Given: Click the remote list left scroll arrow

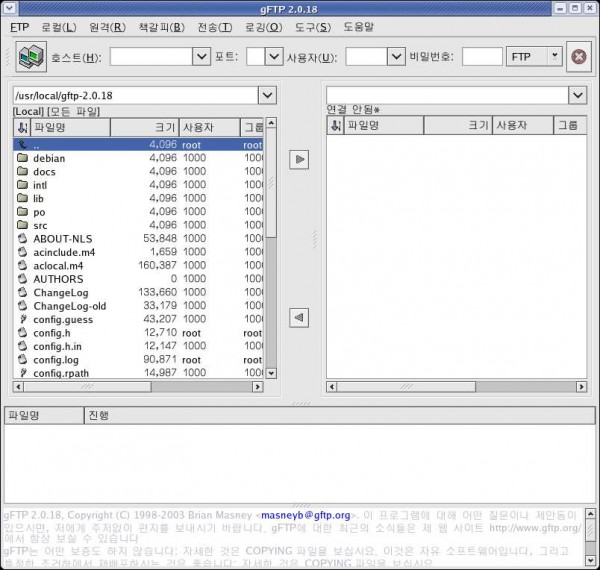Looking at the screenshot, I should (x=332, y=387).
